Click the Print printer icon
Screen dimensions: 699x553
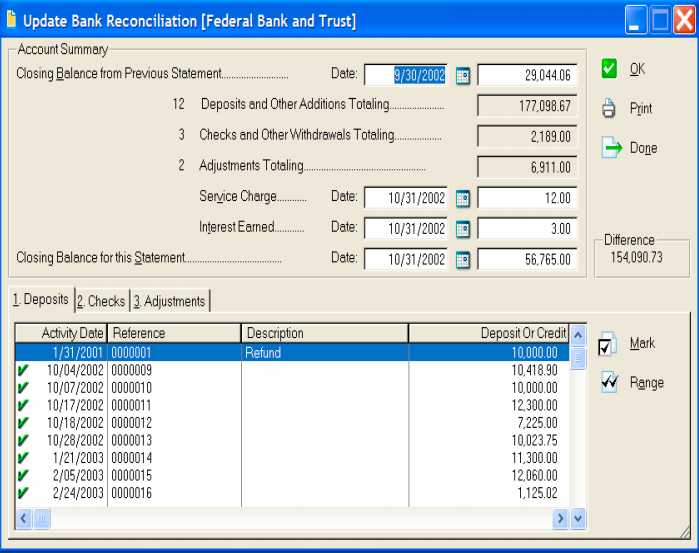609,108
